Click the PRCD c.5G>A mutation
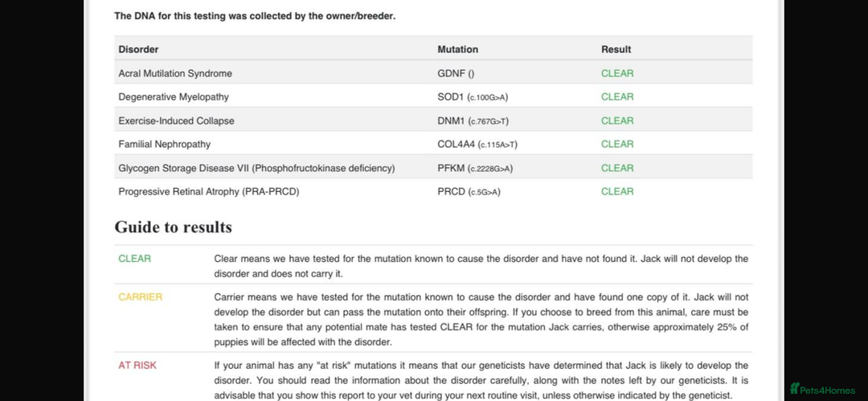Viewport: 868px width, 401px height. (469, 191)
